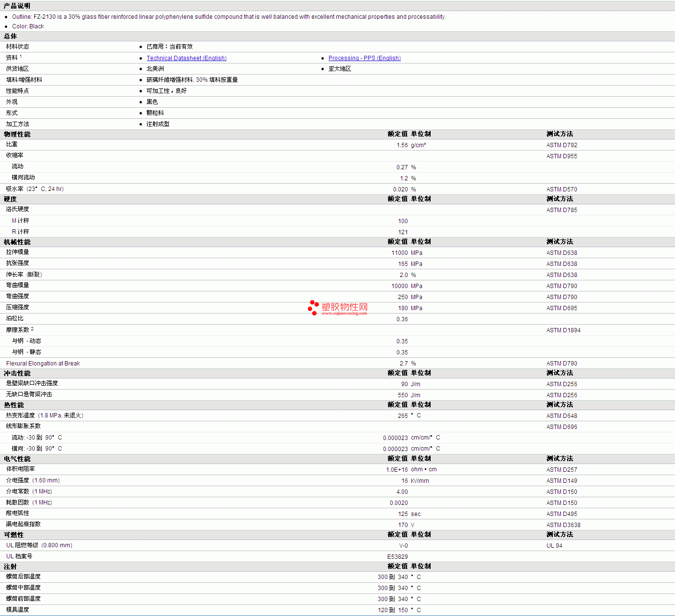Click the 北美洲 availability region entry
The image size is (675, 616).
[155, 69]
